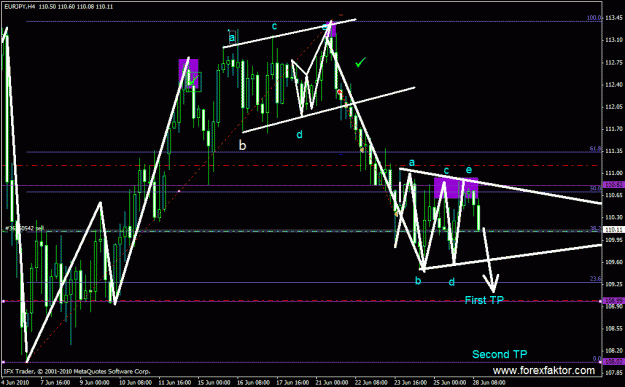The width and height of the screenshot is (625, 387).
Task: Select the 'First TP' text label
Action: (x=484, y=300)
